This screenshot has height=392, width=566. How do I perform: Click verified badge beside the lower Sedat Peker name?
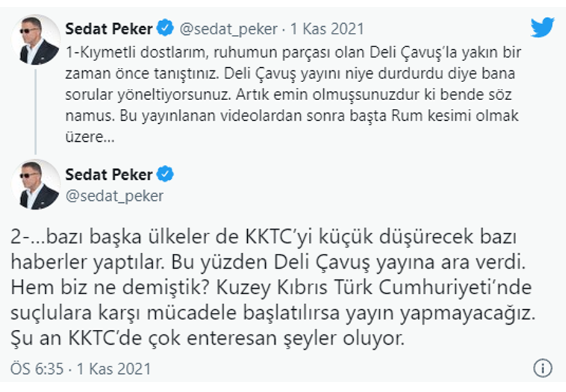point(165,174)
